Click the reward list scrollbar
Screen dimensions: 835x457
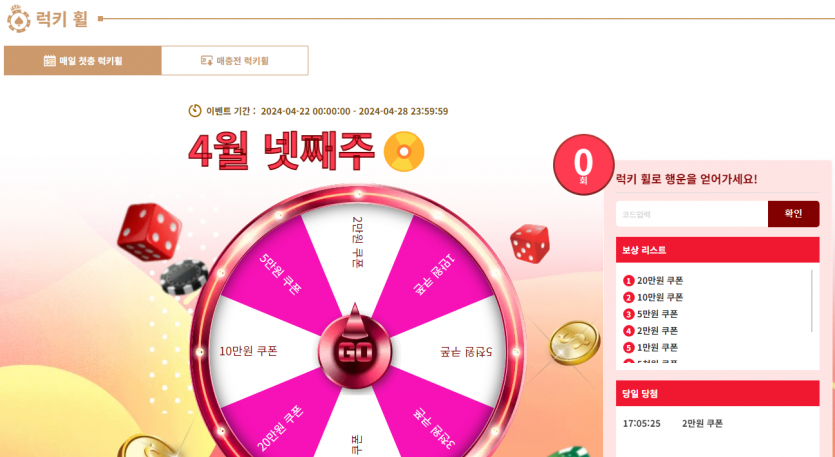pos(812,301)
